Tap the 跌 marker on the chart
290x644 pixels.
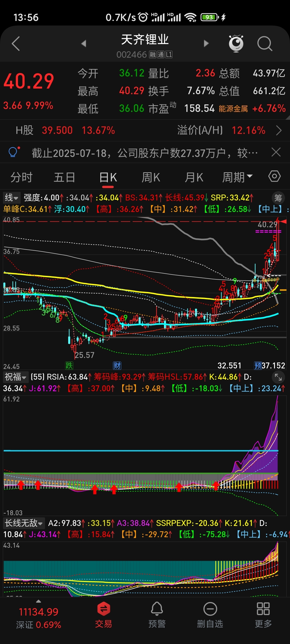coord(69,365)
